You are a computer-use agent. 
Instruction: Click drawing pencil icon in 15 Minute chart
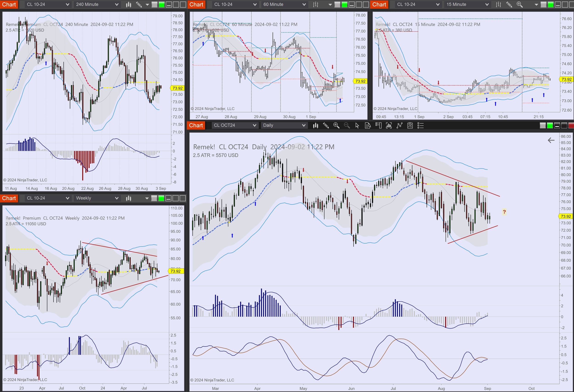pos(509,4)
